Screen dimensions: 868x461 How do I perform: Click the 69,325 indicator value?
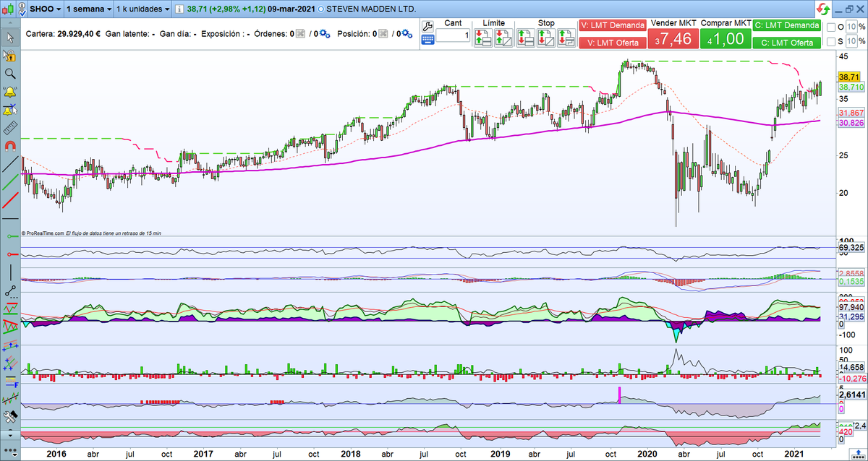[x=851, y=248]
